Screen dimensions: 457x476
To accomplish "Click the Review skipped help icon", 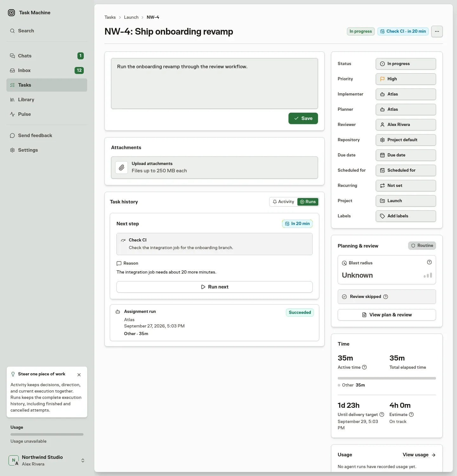I will pos(386,297).
